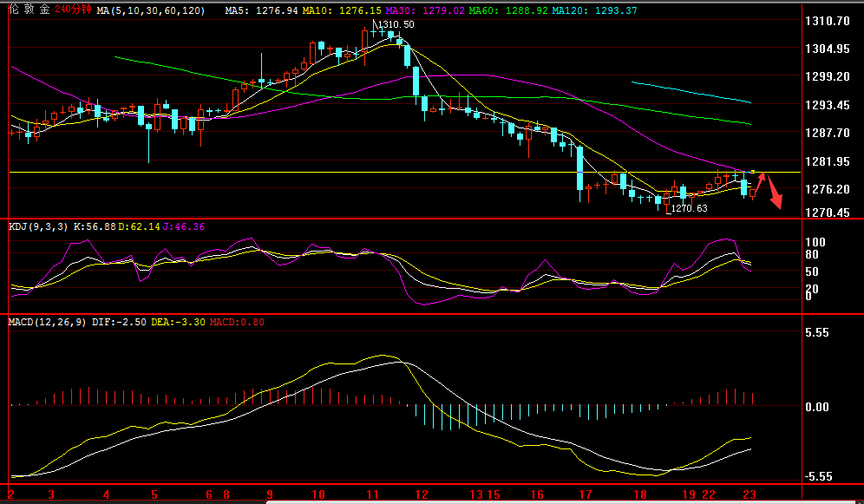Select date 23 on the time axis
The width and height of the screenshot is (864, 504).
pos(749,494)
